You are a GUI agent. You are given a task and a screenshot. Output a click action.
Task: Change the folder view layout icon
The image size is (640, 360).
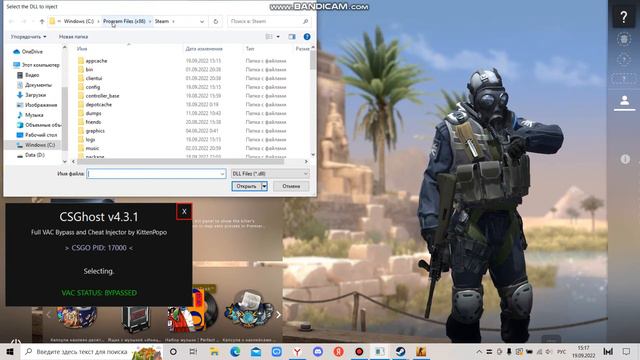pyautogui.click(x=269, y=37)
